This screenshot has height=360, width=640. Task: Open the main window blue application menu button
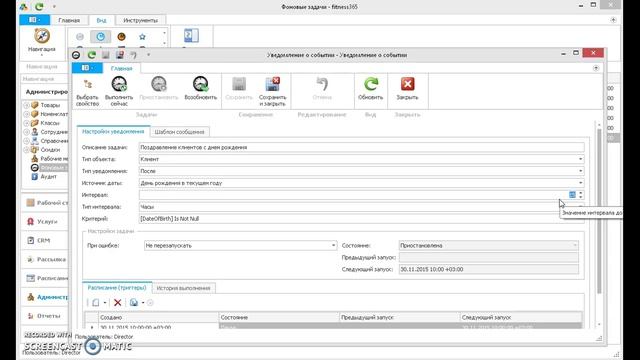(35, 20)
